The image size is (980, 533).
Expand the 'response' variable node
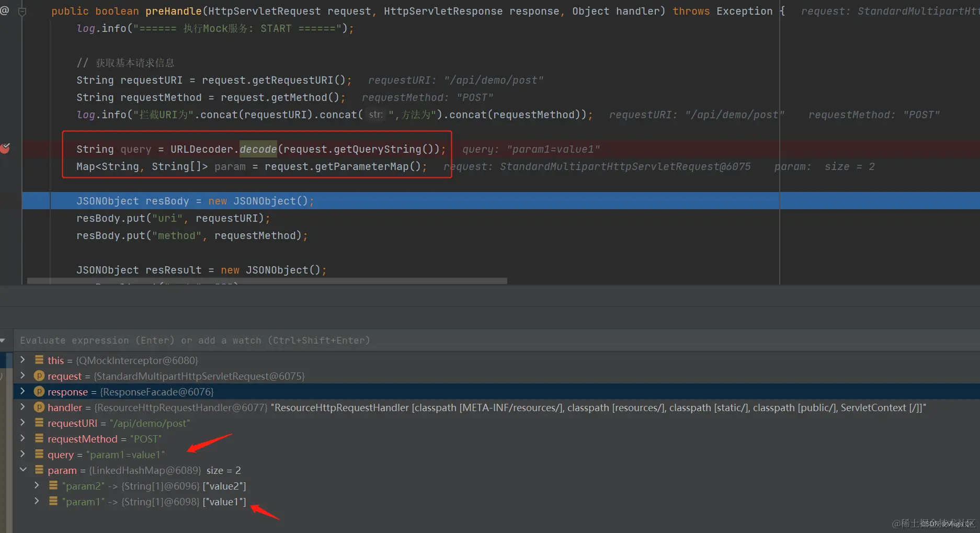pyautogui.click(x=22, y=391)
